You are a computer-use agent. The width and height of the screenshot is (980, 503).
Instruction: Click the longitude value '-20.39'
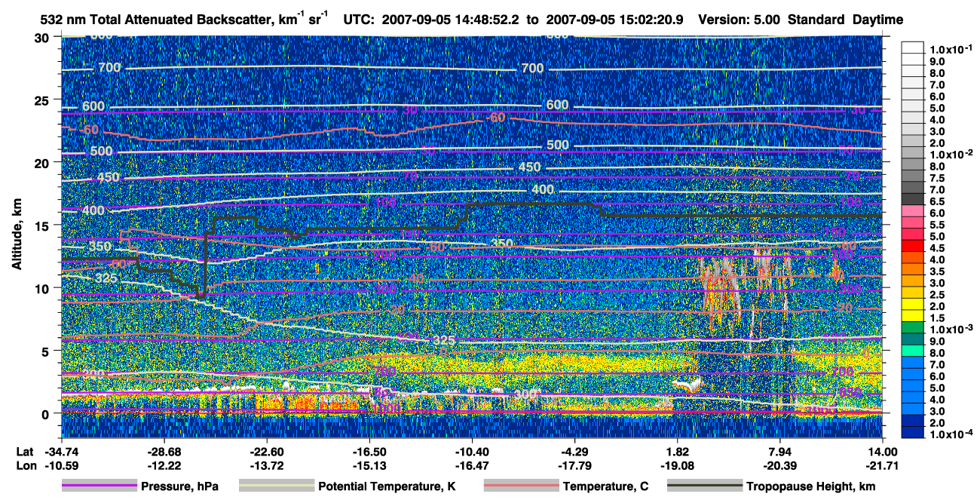pos(780,465)
